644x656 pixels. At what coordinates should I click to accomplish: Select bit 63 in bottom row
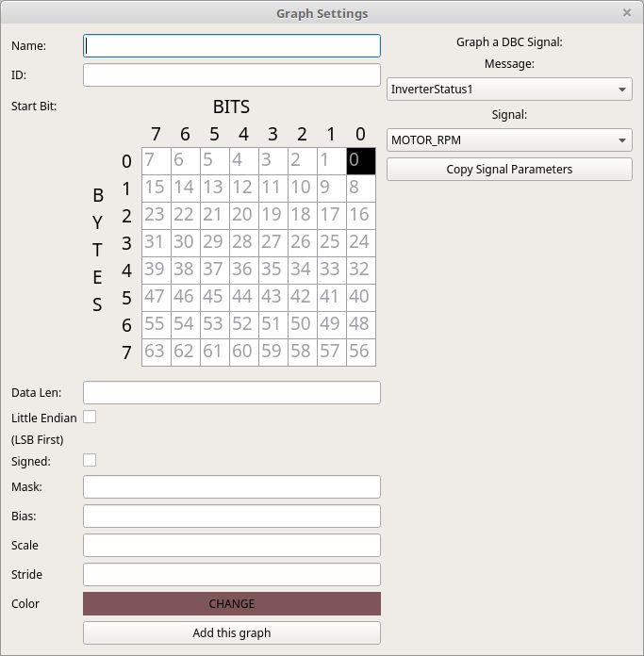click(x=157, y=353)
